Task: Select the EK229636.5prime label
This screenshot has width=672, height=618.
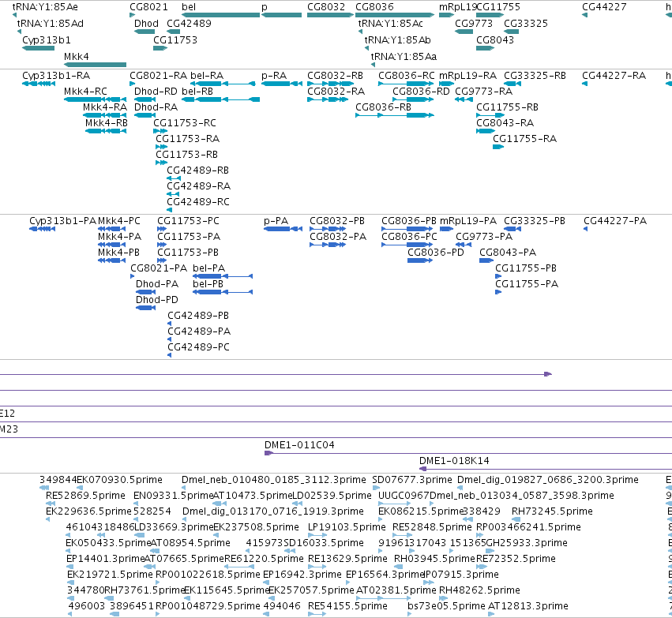Action: tap(88, 511)
